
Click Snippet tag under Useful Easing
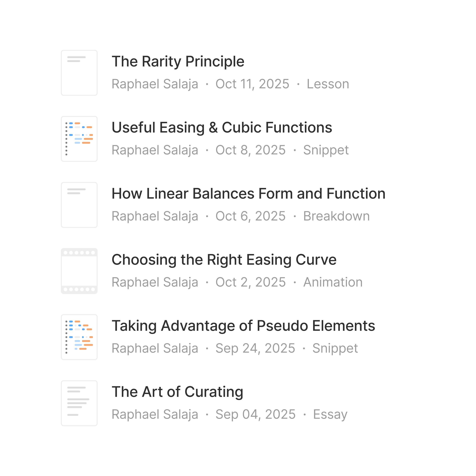326,150
